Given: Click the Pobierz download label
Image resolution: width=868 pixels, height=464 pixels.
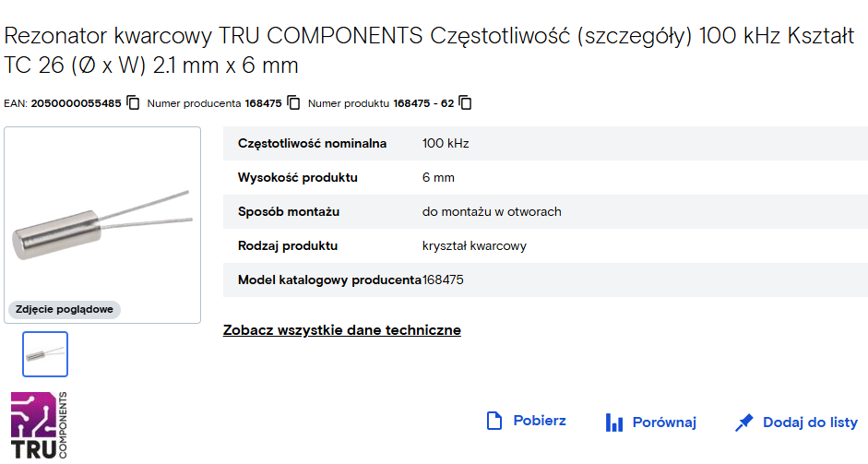Looking at the screenshot, I should point(540,421).
